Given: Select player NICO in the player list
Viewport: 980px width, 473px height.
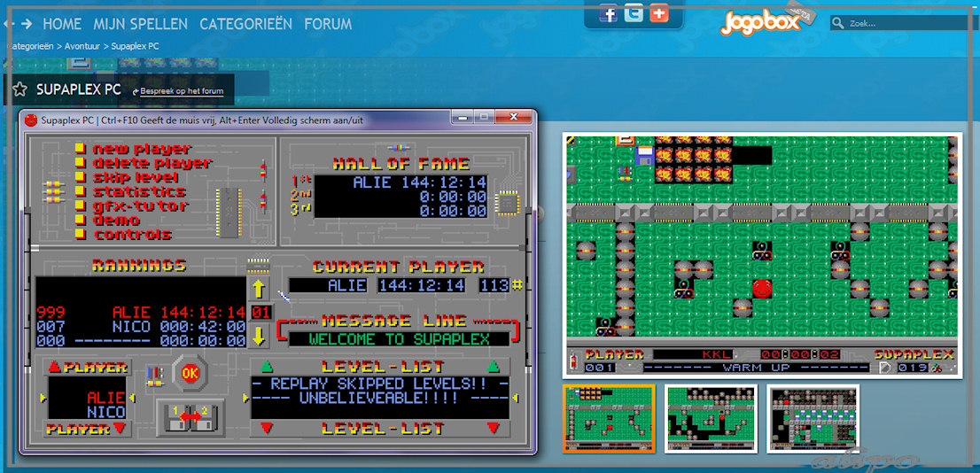Looking at the screenshot, I should click(105, 411).
